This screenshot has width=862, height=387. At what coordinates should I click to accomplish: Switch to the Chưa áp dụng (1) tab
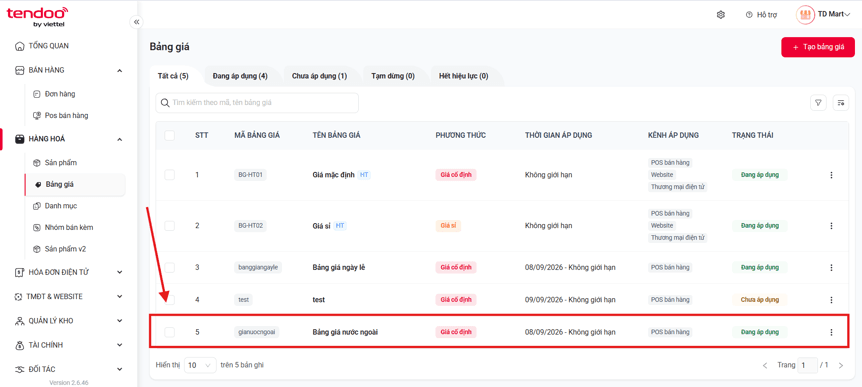pos(319,76)
